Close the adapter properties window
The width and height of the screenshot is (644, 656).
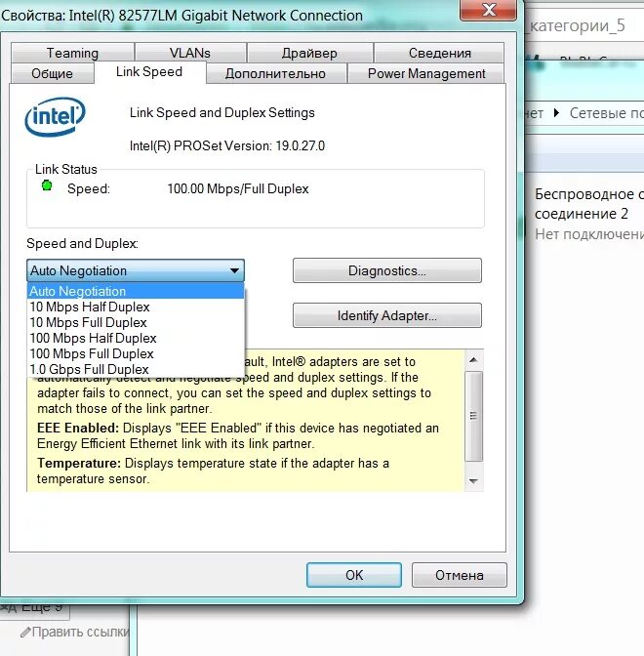pyautogui.click(x=488, y=9)
